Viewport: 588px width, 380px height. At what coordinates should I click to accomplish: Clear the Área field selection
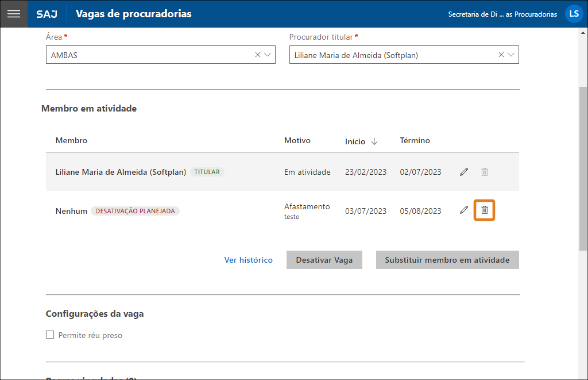(258, 55)
